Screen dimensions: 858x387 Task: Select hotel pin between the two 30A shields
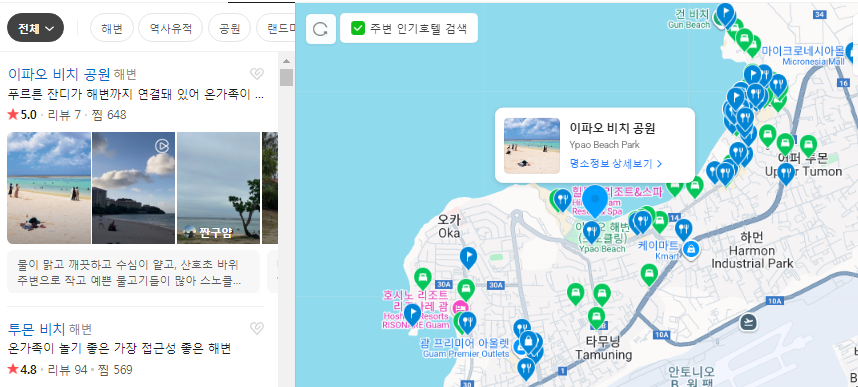(x=466, y=289)
